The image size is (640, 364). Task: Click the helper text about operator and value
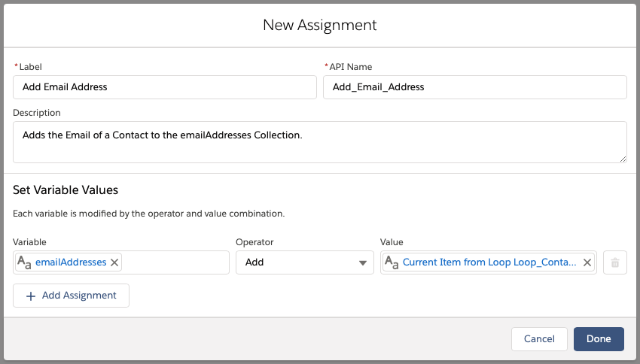[x=148, y=214]
